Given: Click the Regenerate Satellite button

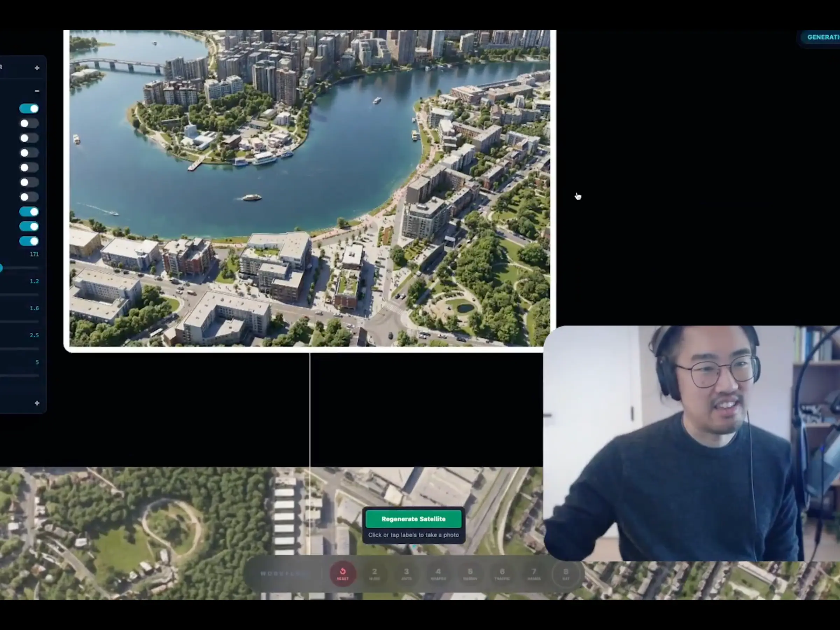Looking at the screenshot, I should coord(413,519).
